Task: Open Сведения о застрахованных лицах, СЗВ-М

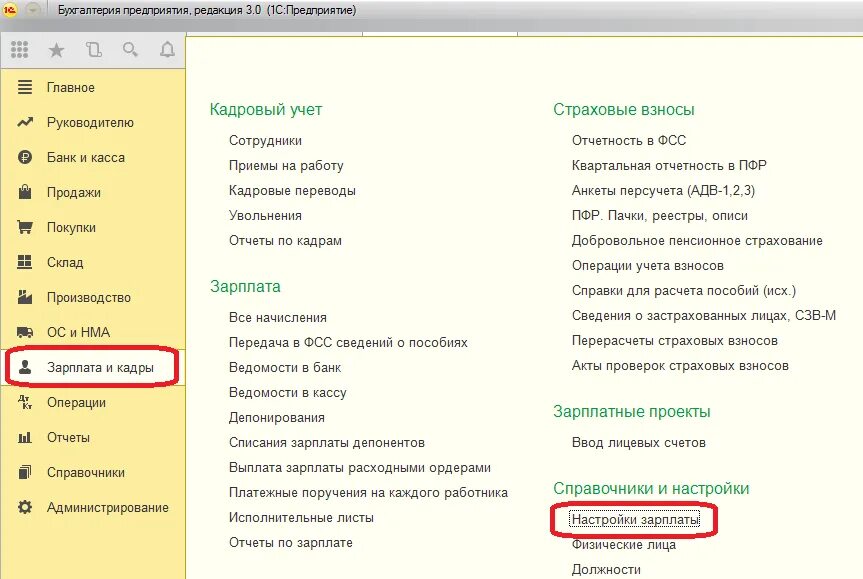Action: coord(704,316)
